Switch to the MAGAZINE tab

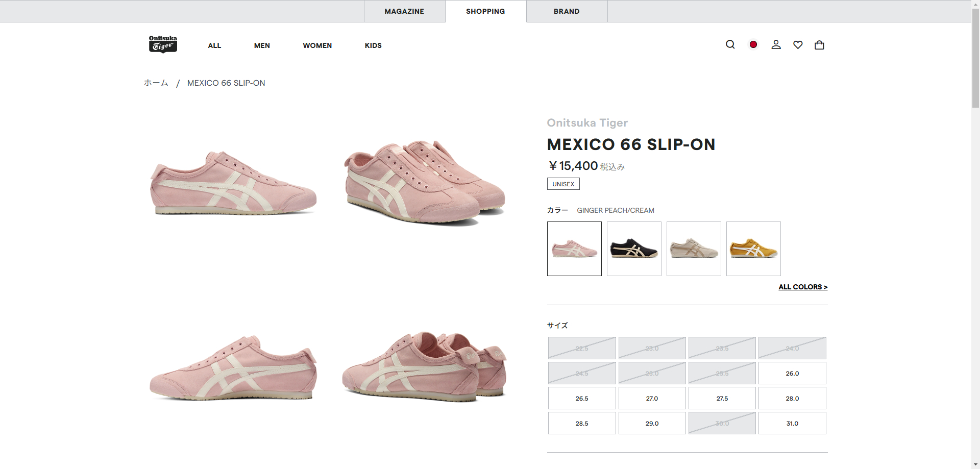click(404, 11)
